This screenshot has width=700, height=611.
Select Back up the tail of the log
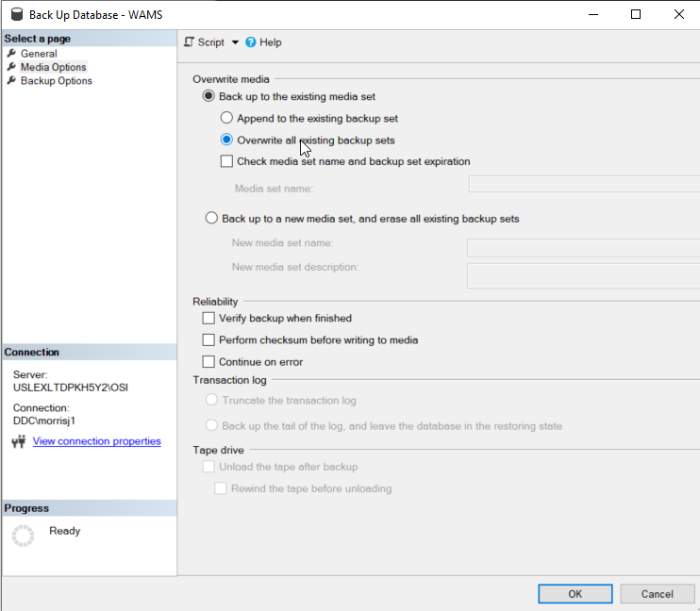[211, 425]
